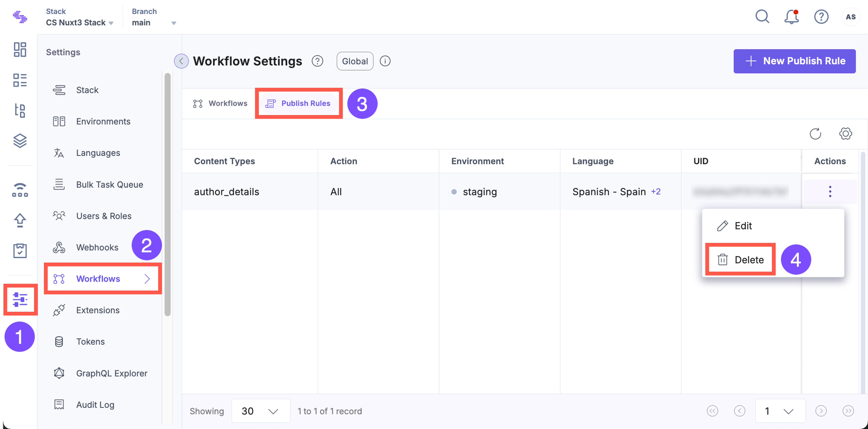Go to first page of records
Screen dimensions: 868x429
point(712,411)
